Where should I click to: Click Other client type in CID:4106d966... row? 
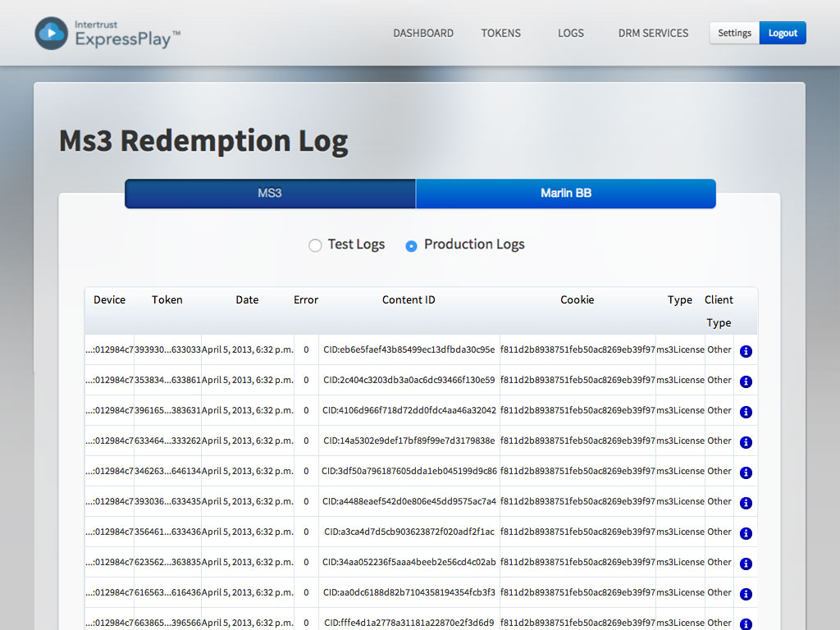[x=719, y=410]
